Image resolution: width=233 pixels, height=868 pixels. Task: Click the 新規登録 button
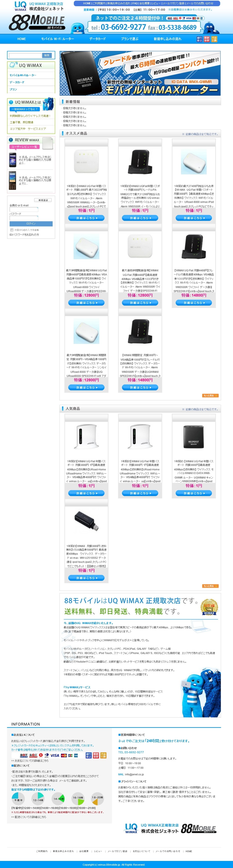click(43, 200)
